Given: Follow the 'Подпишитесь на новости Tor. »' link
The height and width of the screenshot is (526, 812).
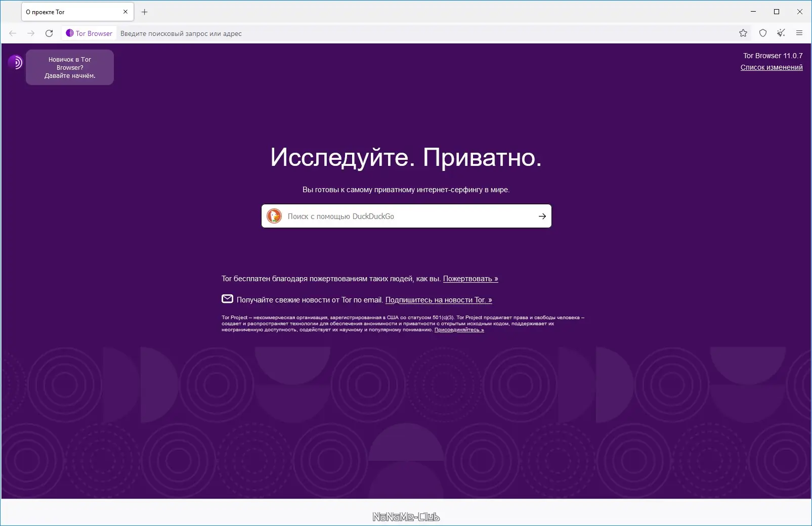Looking at the screenshot, I should coord(439,300).
